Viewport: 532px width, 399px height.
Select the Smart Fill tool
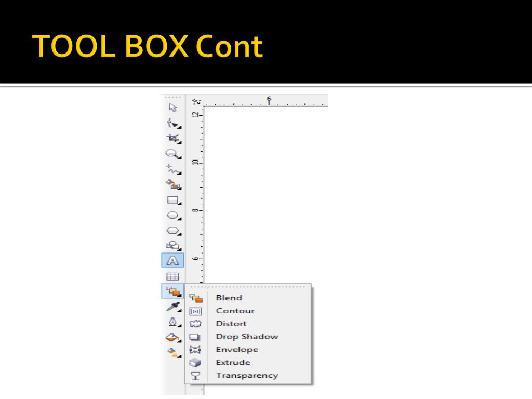(x=174, y=184)
